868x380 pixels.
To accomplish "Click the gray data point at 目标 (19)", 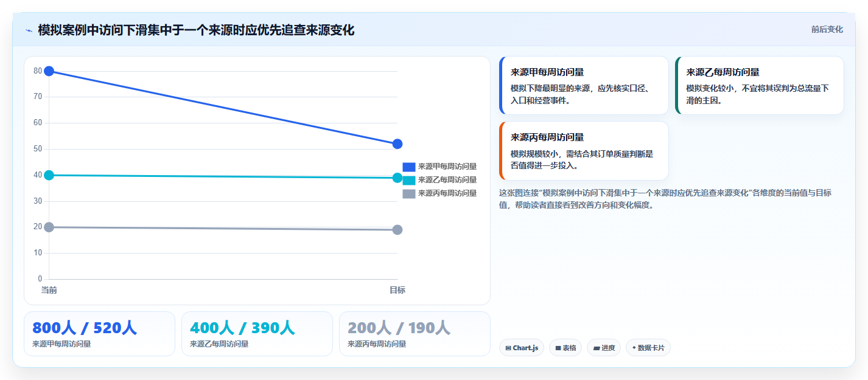I will click(397, 230).
